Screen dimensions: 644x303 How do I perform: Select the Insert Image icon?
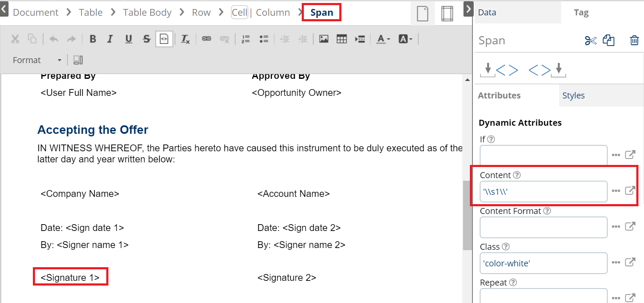click(323, 39)
